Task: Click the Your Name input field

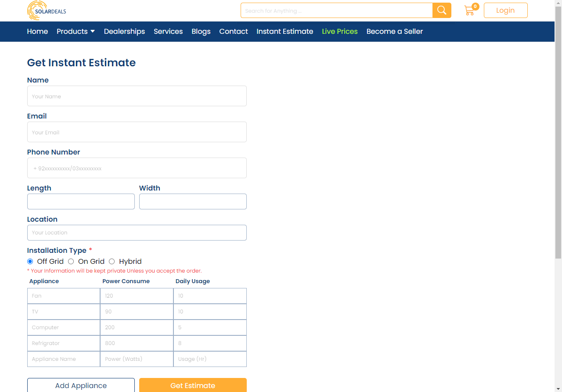Action: pos(137,96)
